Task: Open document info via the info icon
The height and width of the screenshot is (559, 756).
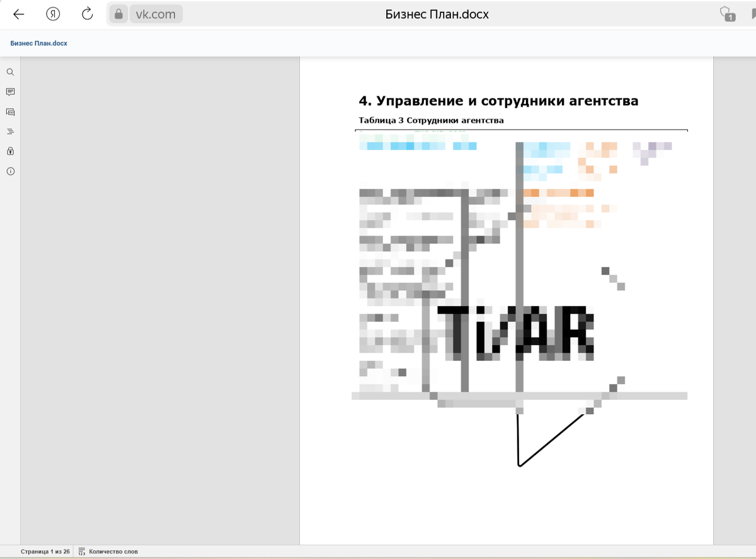Action: tap(10, 171)
